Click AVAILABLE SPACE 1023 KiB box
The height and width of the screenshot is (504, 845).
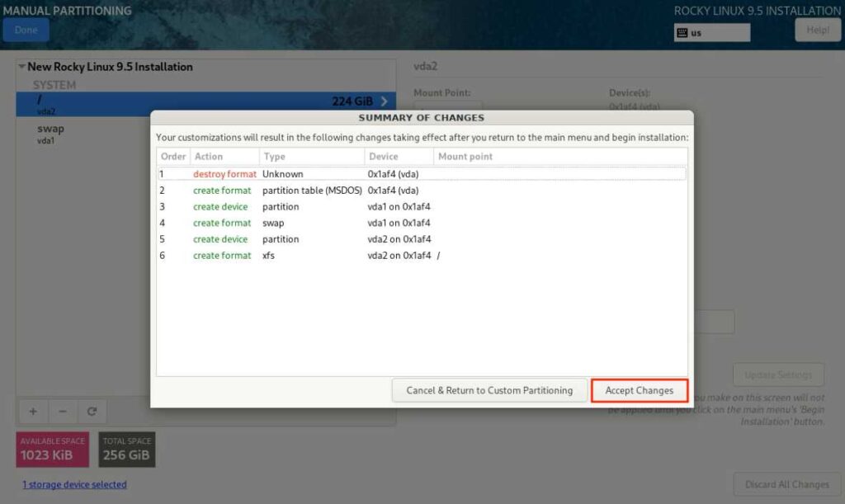click(52, 449)
